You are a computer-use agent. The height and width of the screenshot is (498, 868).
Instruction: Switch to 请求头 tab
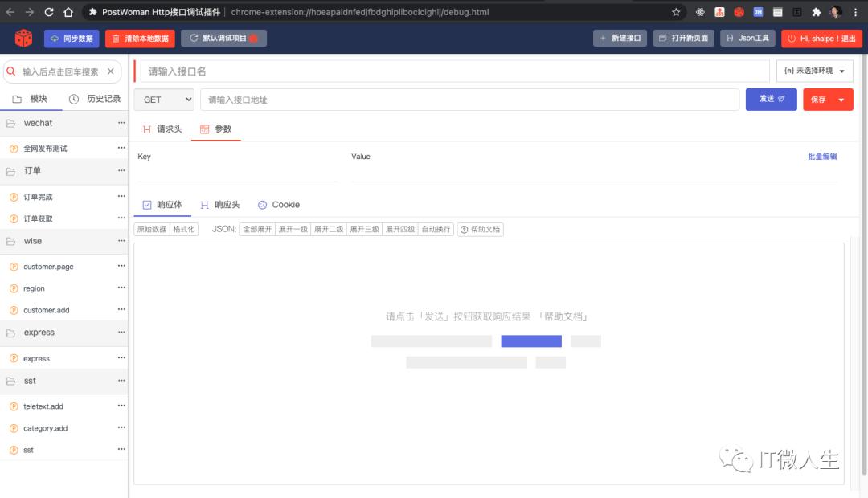click(162, 129)
